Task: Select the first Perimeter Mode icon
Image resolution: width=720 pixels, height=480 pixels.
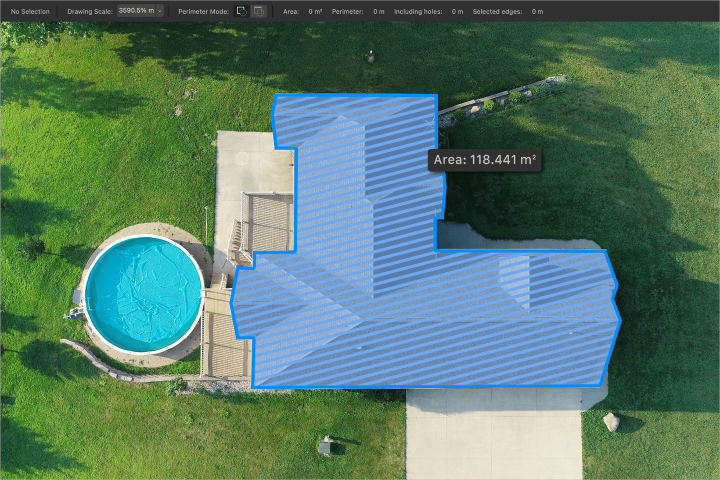Action: click(241, 11)
